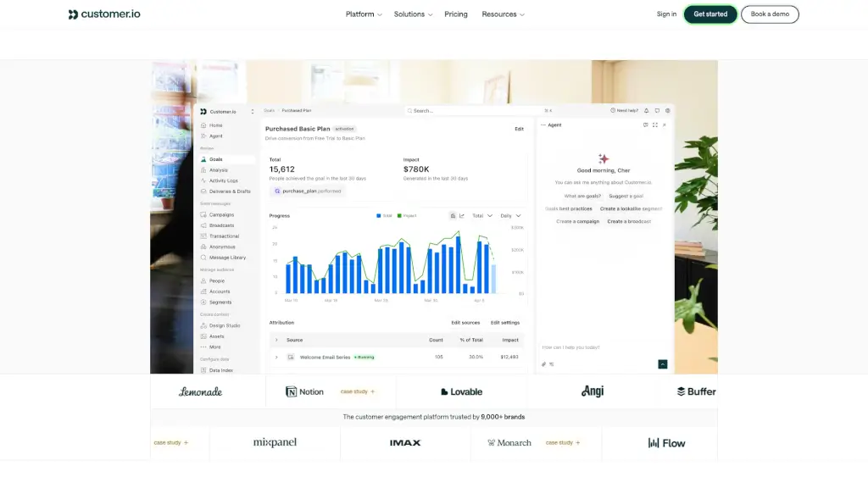Click the Lovable brand logo
The width and height of the screenshot is (868, 488).
[461, 391]
